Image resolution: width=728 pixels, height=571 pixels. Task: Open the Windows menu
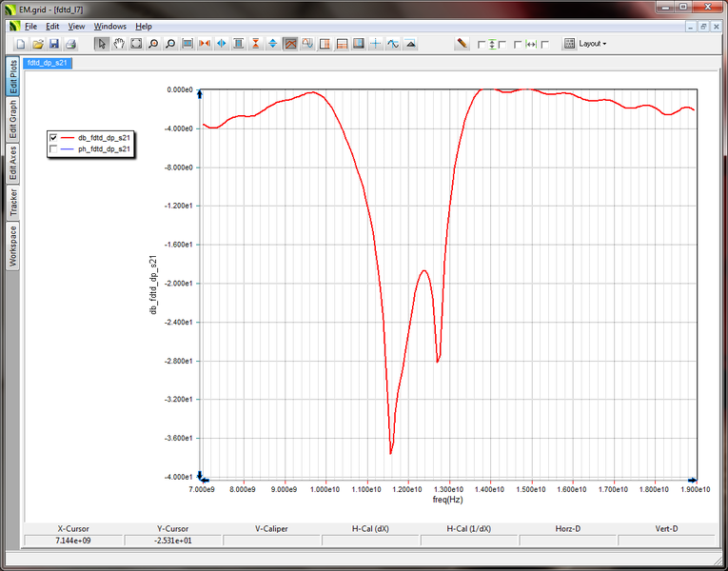pyautogui.click(x=109, y=26)
